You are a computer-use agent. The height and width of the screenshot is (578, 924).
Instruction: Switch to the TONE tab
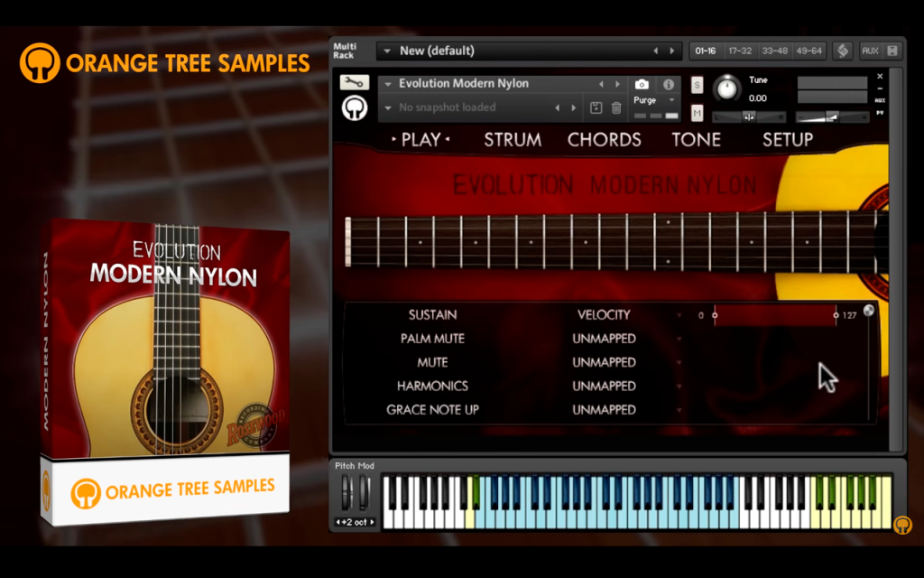(x=696, y=140)
